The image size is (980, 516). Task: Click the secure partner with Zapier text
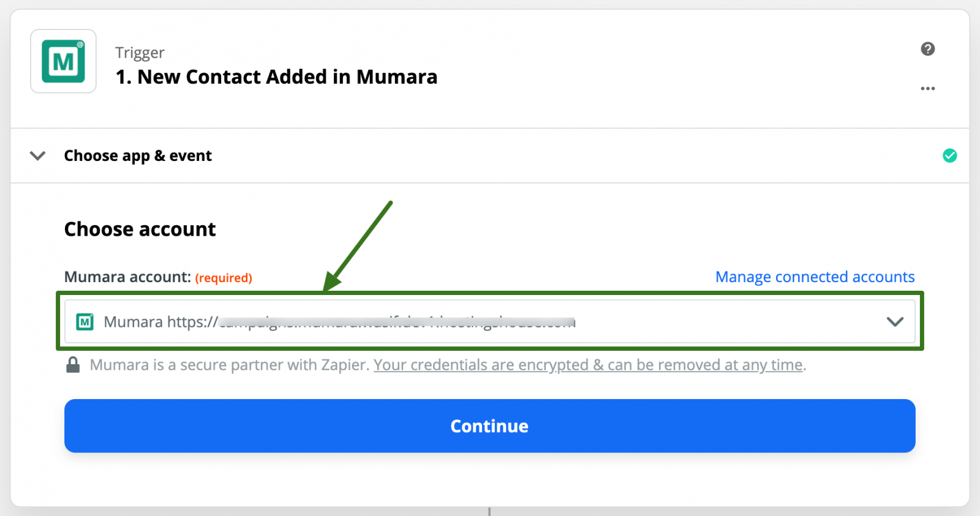click(230, 365)
